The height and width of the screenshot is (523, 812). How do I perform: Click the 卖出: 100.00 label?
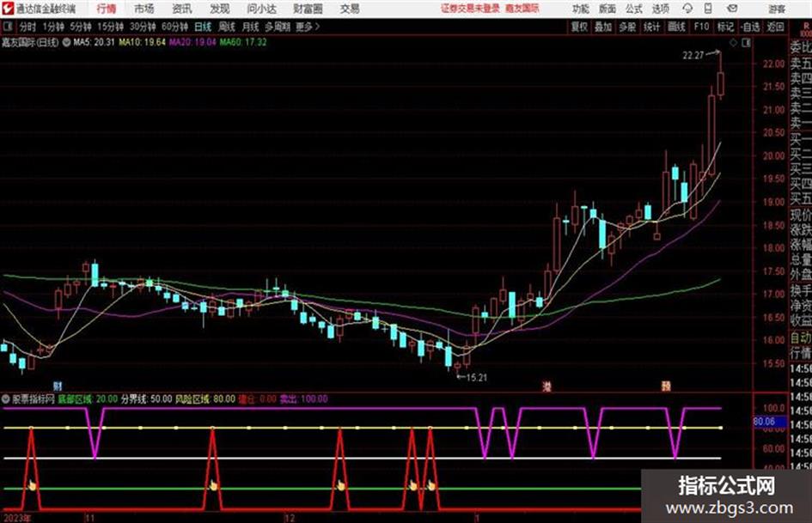pos(304,399)
